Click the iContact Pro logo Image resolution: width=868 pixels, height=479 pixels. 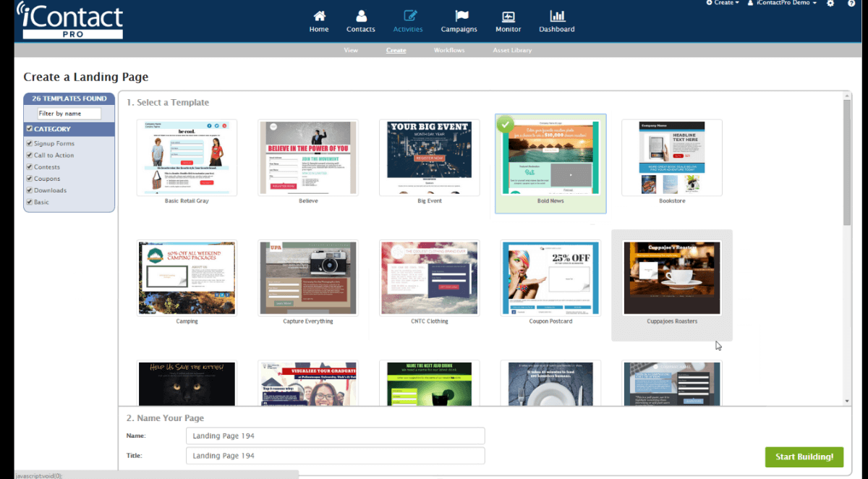coord(69,20)
